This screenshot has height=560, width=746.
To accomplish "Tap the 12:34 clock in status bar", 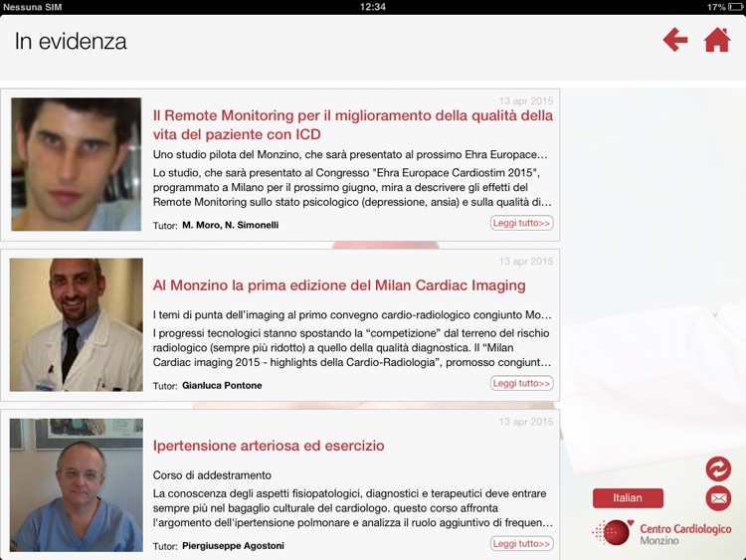I will pyautogui.click(x=373, y=7).
